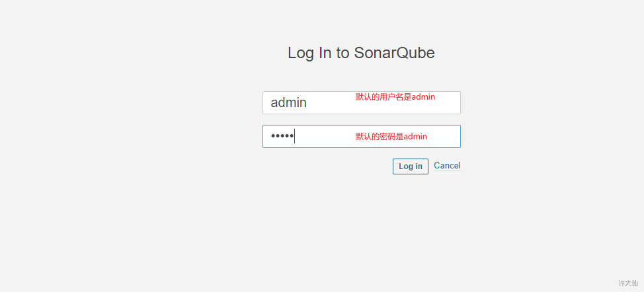
Task: Click the 默认的密码是admin red note
Action: (x=391, y=137)
